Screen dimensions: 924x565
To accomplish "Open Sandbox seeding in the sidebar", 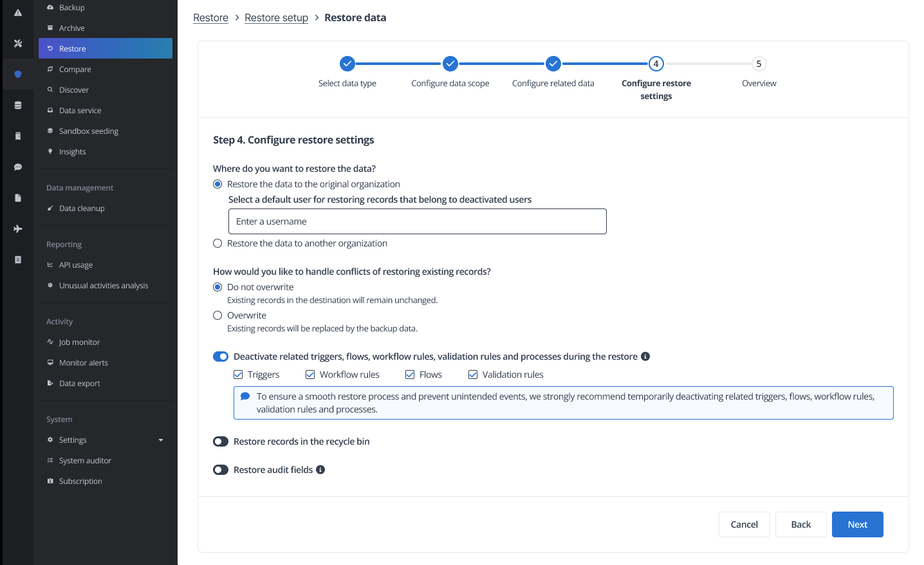I will (89, 131).
